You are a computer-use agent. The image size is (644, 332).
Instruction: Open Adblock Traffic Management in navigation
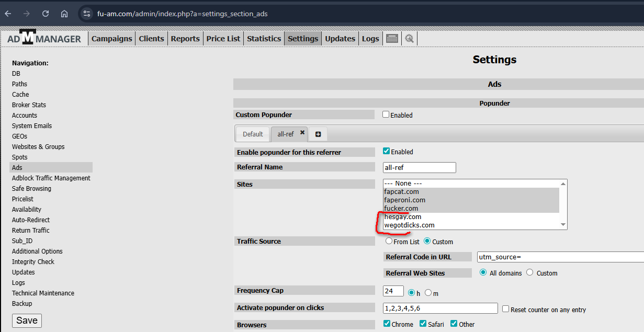51,178
